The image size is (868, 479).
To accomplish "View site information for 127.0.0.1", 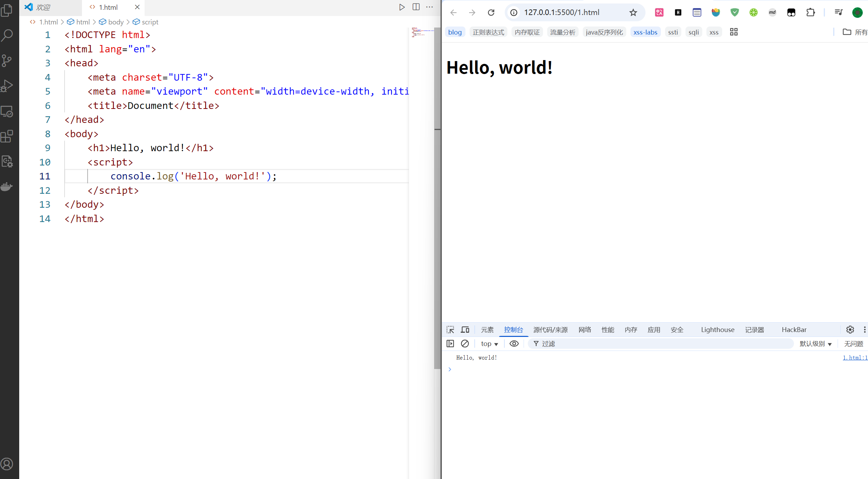I will 514,13.
